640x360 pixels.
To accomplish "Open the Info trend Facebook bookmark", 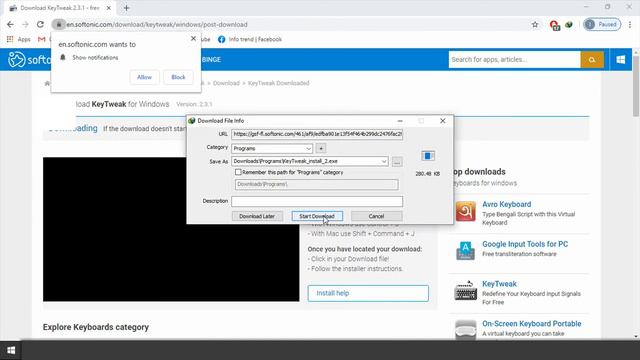I will (250, 39).
